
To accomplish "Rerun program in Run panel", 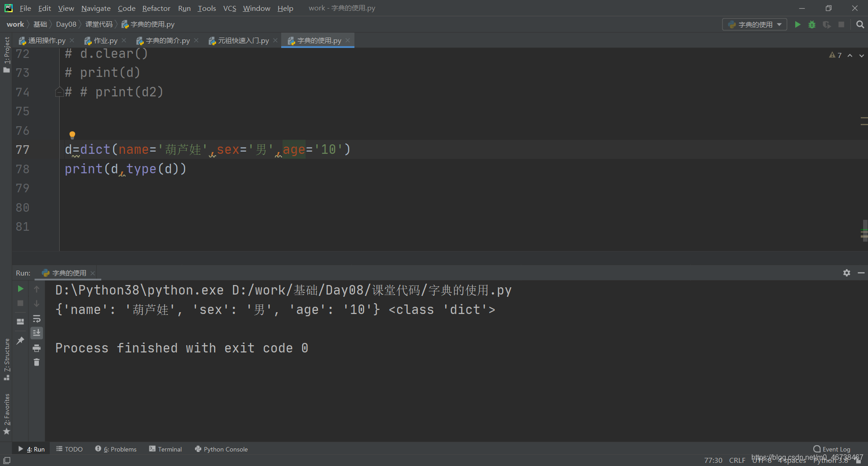I will coord(20,289).
